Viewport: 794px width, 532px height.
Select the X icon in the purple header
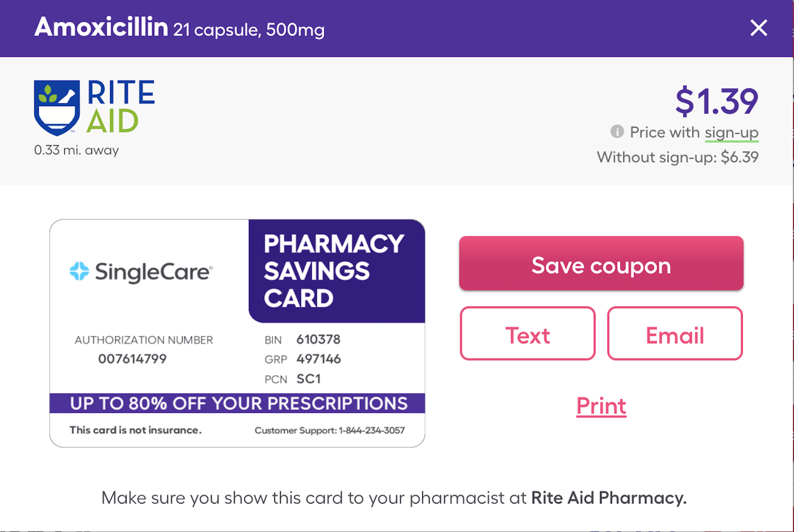click(759, 28)
